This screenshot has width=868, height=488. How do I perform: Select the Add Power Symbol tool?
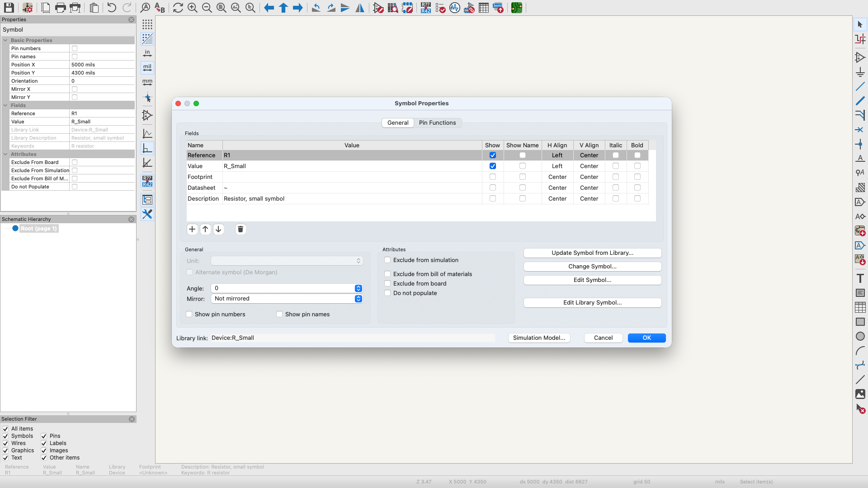(860, 72)
